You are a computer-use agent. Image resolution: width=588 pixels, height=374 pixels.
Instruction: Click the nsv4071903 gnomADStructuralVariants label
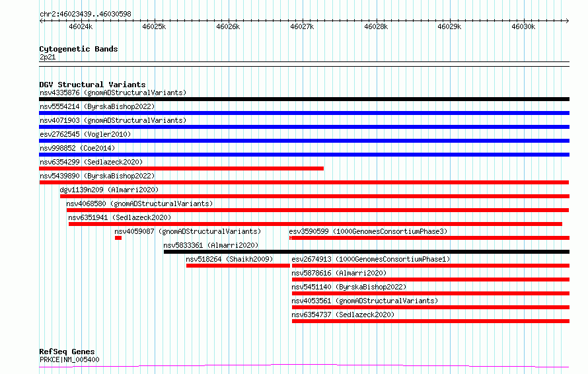(x=113, y=120)
